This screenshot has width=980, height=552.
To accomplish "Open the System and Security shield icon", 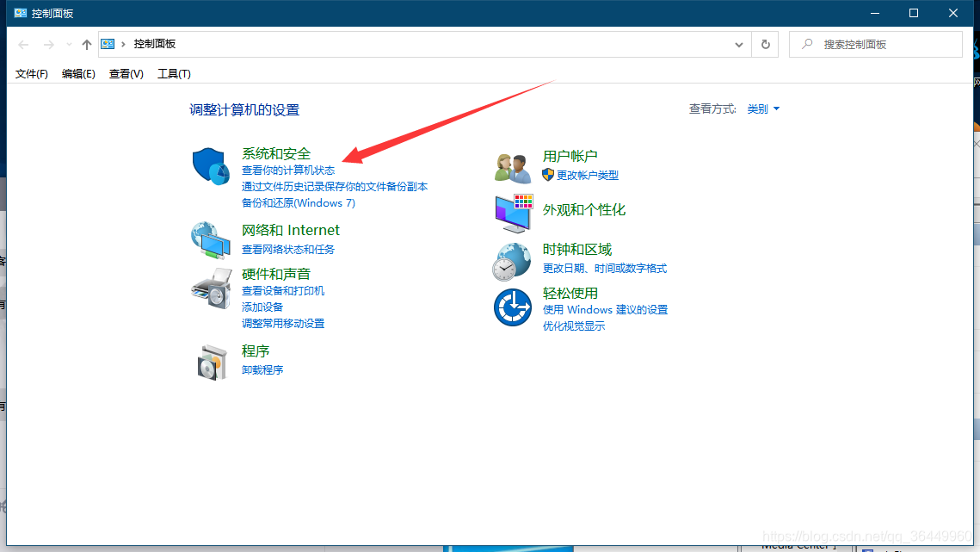I will point(211,166).
